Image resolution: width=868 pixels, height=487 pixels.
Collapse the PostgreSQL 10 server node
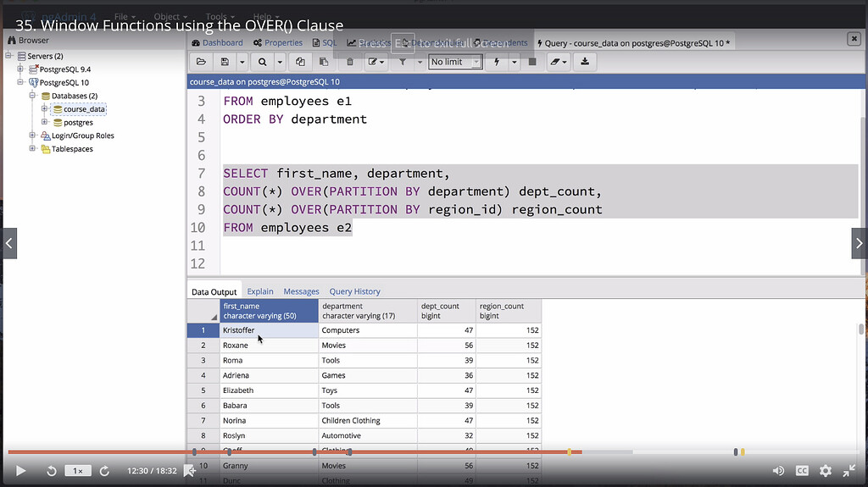pos(20,82)
